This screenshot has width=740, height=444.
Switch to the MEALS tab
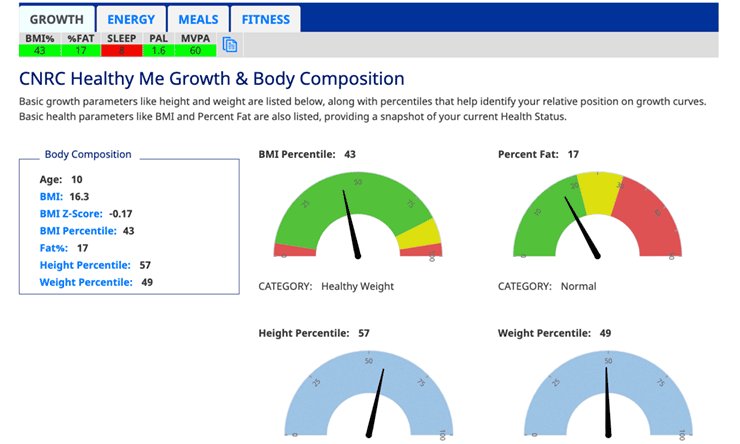(x=198, y=19)
